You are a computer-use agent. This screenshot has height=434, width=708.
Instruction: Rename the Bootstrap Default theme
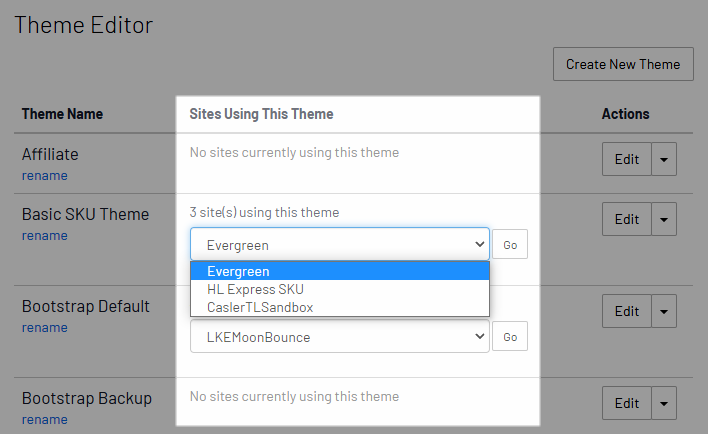point(45,327)
